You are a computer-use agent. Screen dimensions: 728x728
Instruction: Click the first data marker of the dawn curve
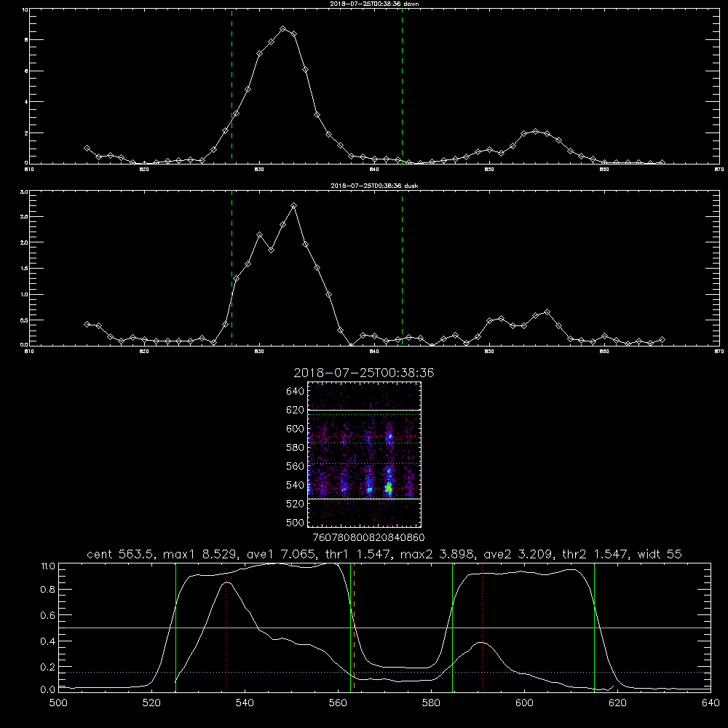coord(87,148)
